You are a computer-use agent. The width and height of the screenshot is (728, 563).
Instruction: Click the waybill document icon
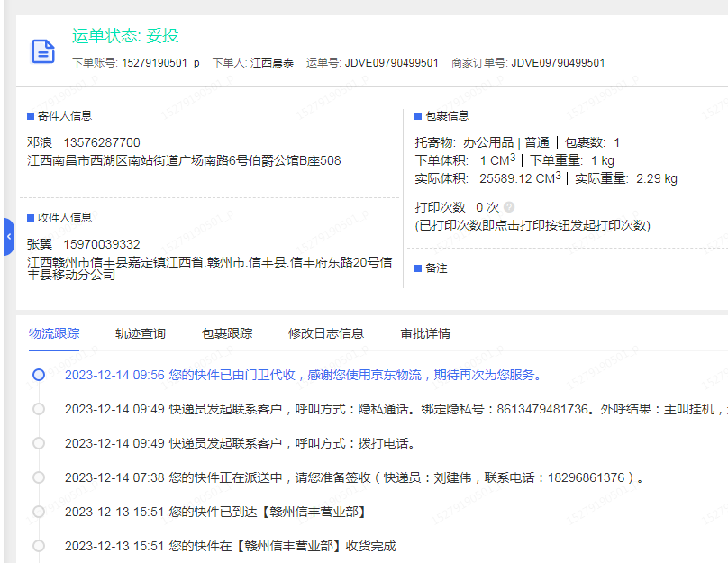(43, 51)
